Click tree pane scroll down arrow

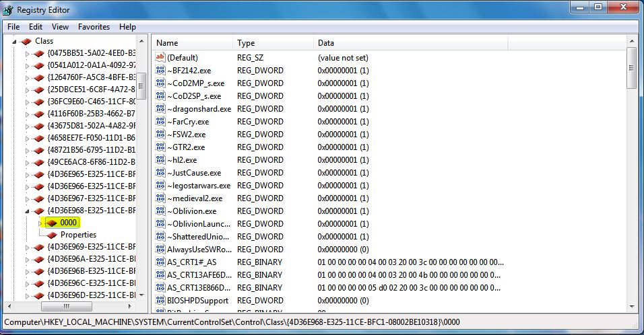pyautogui.click(x=141, y=295)
